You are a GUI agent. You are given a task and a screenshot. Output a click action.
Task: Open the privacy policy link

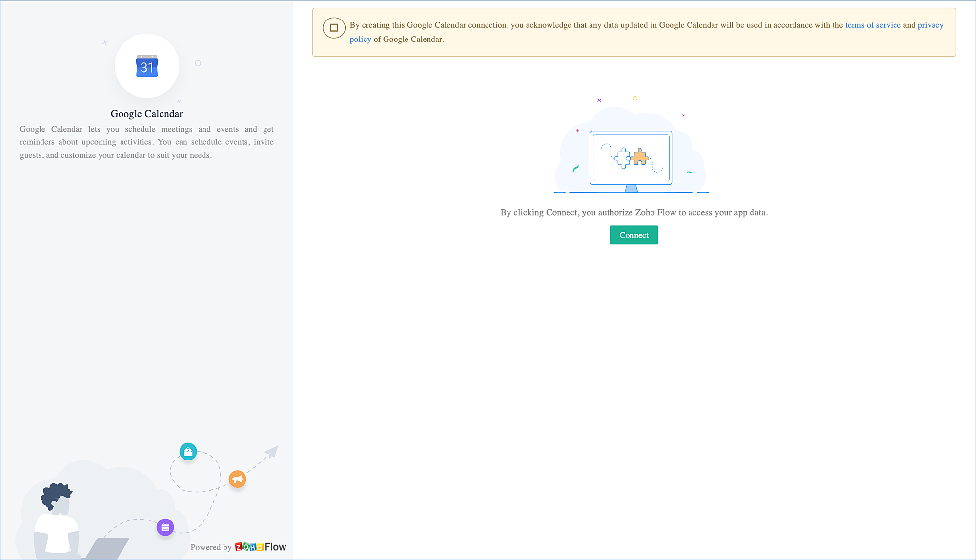(930, 25)
